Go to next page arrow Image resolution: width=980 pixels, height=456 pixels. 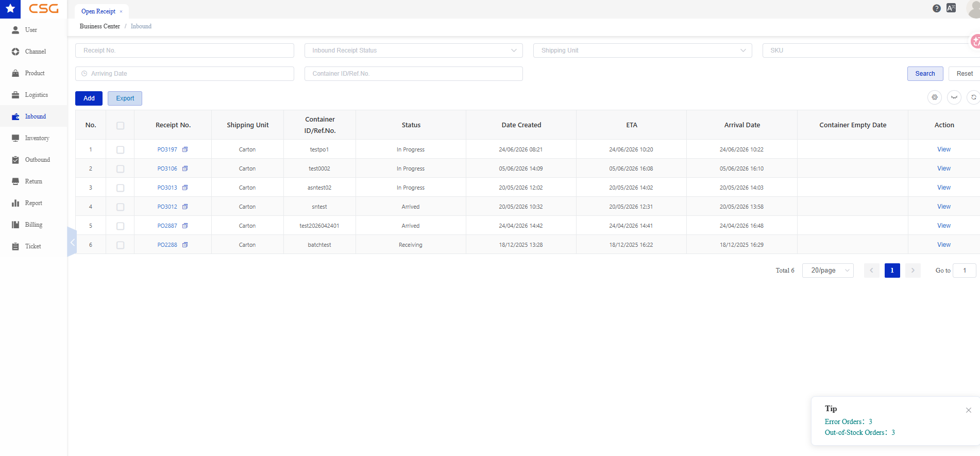point(913,271)
